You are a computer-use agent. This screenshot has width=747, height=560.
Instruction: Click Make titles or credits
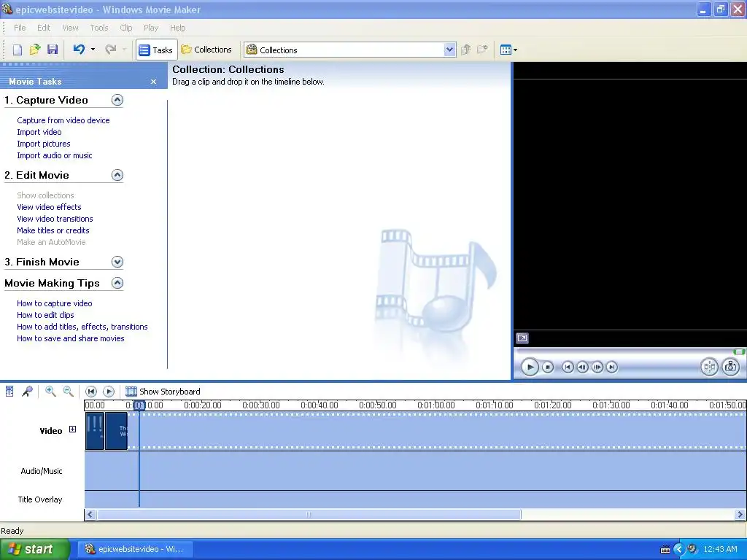point(53,230)
